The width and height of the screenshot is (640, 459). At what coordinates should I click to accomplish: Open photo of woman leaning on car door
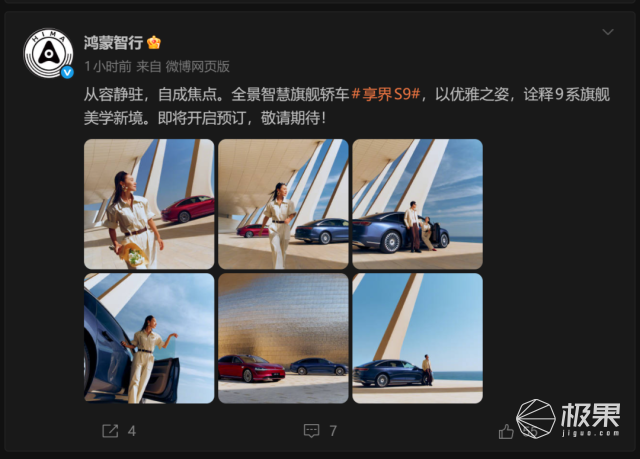click(149, 338)
